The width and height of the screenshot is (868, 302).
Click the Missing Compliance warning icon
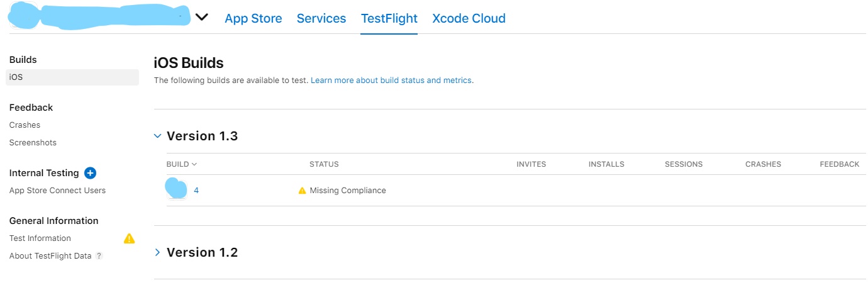tap(302, 191)
